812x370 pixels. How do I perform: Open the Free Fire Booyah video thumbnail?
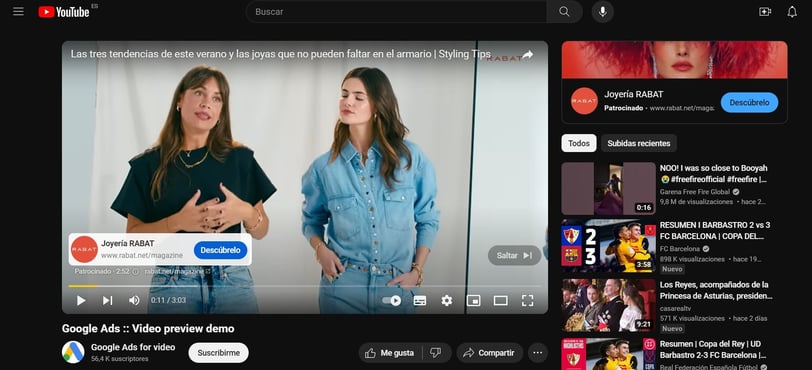608,189
